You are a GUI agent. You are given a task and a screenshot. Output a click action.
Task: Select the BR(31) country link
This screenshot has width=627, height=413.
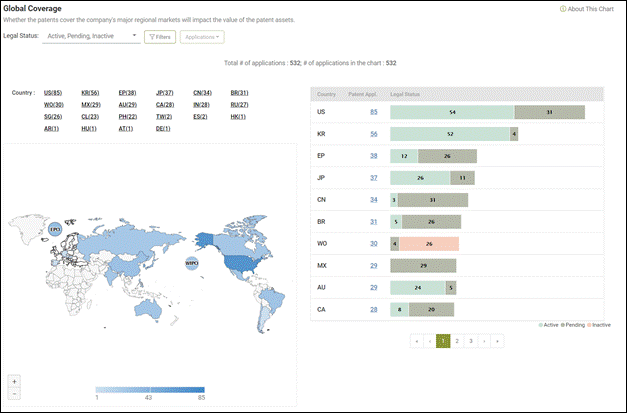click(239, 93)
